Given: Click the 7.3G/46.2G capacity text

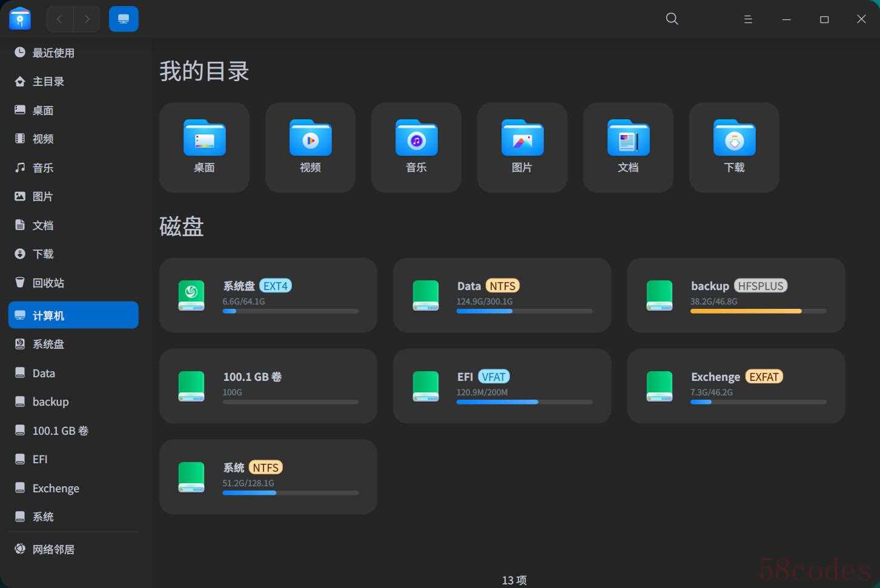Looking at the screenshot, I should tap(712, 392).
